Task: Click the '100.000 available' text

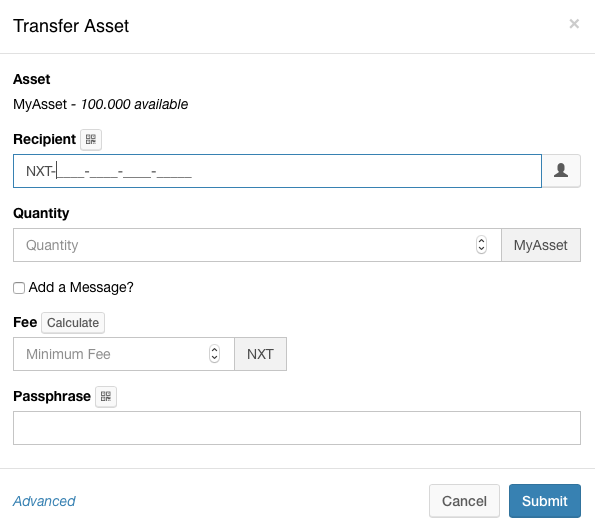Action: [x=134, y=104]
